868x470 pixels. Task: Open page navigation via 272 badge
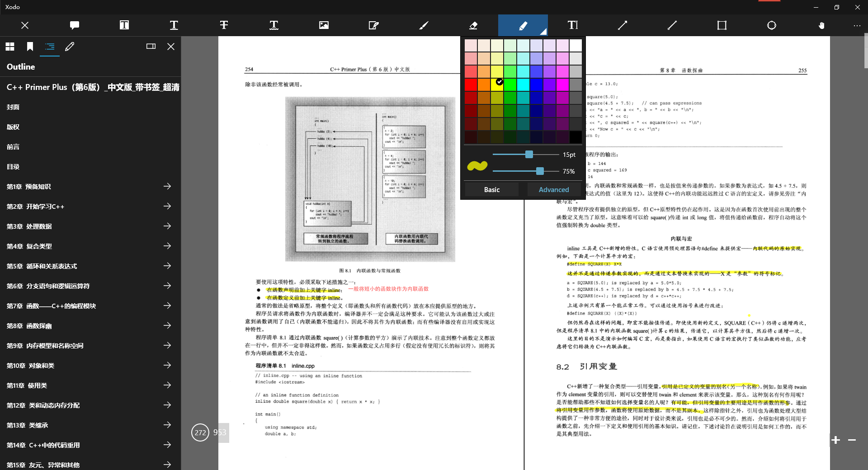coord(200,432)
